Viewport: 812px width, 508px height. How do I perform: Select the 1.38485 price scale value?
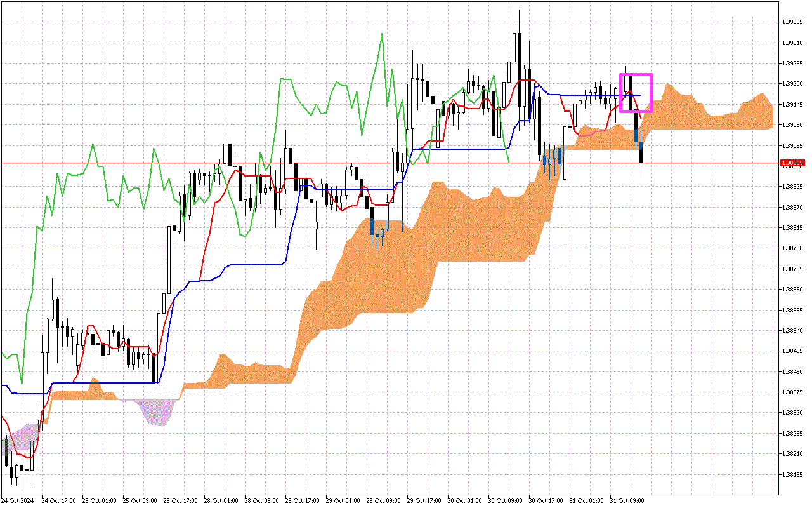pos(793,351)
